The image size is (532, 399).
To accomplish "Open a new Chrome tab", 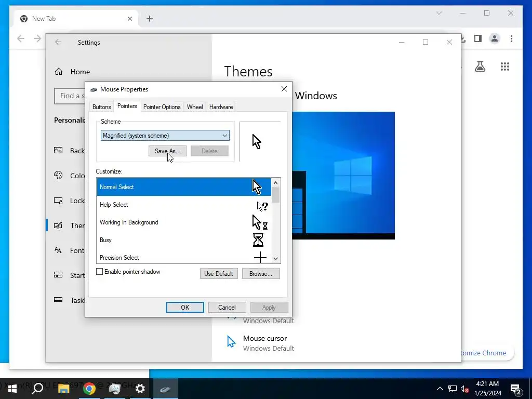I will pyautogui.click(x=150, y=19).
